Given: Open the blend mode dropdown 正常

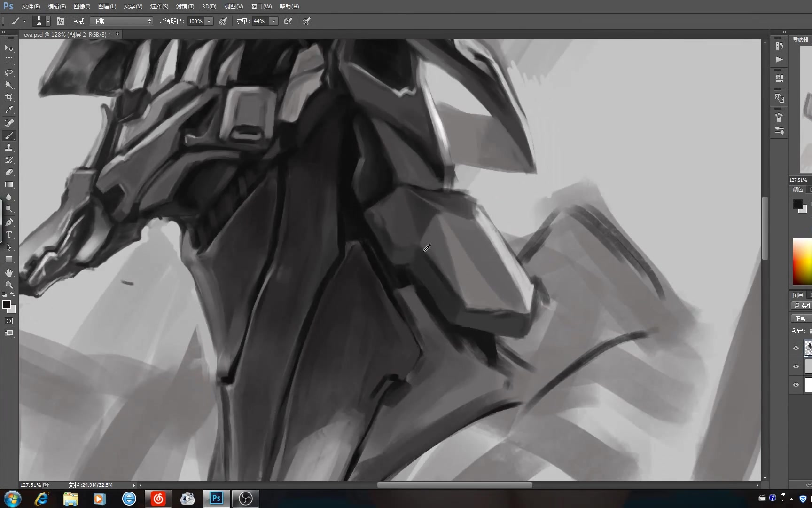Looking at the screenshot, I should pyautogui.click(x=122, y=21).
